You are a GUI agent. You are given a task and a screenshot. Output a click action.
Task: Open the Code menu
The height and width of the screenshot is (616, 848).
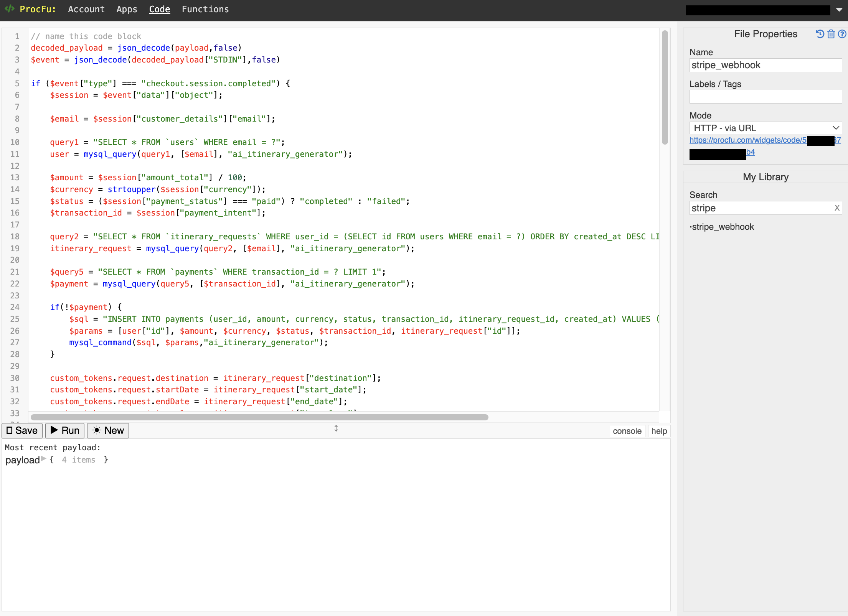(x=160, y=9)
